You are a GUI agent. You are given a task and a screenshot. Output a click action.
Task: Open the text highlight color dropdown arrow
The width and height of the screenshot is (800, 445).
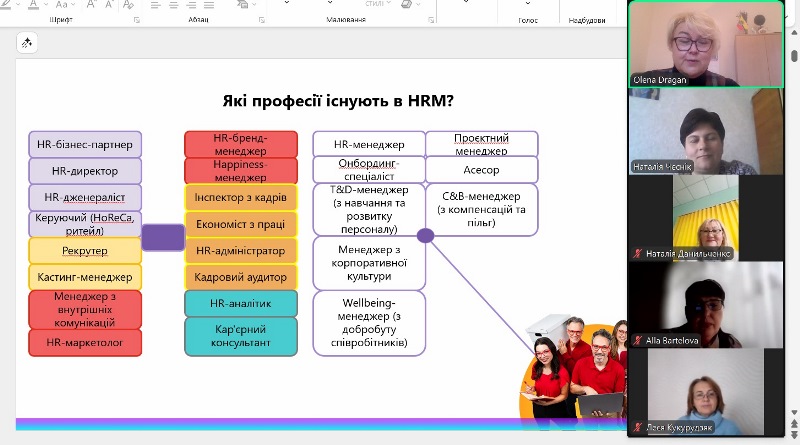[x=18, y=5]
